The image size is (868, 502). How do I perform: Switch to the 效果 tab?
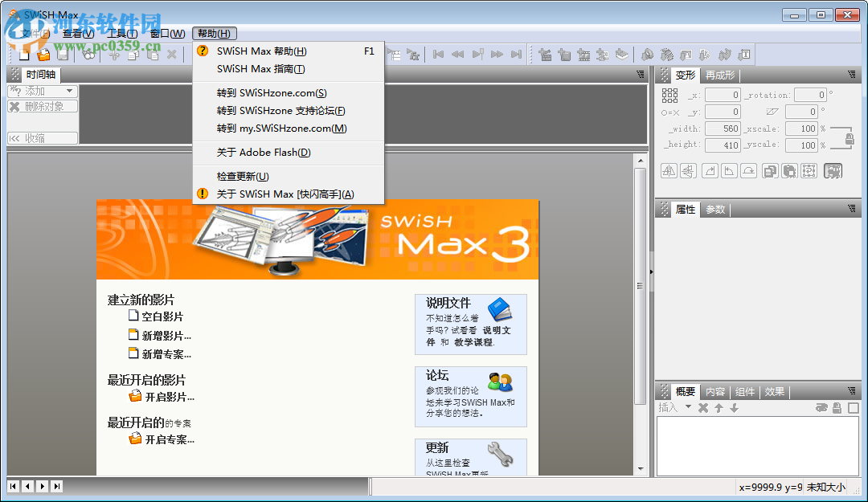point(774,391)
